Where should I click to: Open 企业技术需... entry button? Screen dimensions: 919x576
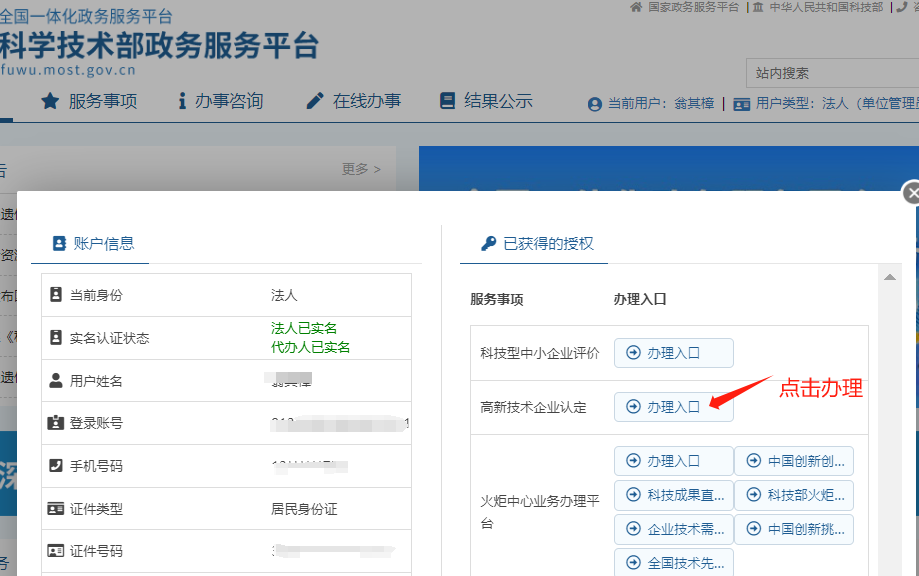click(673, 529)
